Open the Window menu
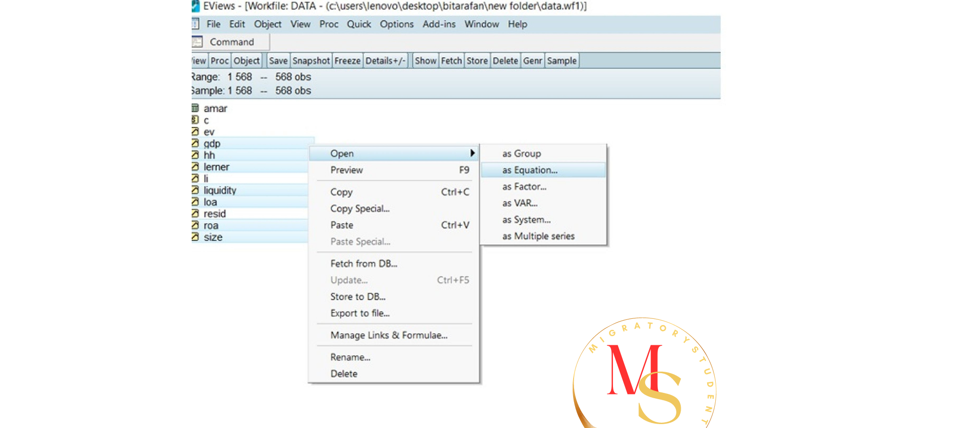Screen dimensions: 980x428 pos(481,24)
